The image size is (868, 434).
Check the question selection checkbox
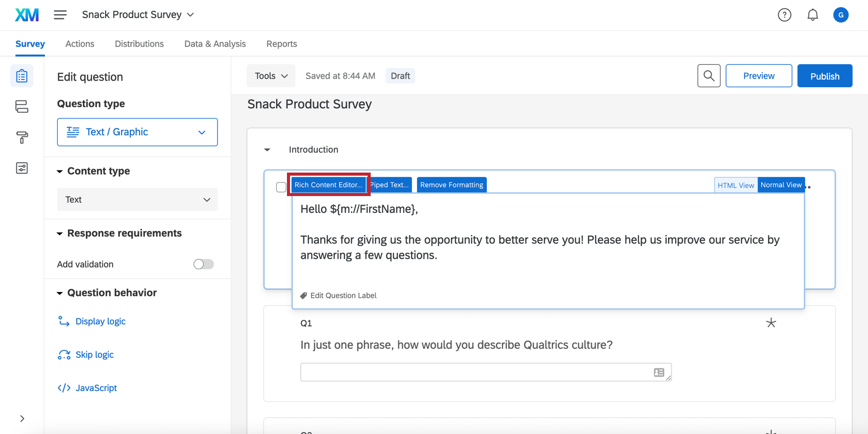(x=281, y=187)
